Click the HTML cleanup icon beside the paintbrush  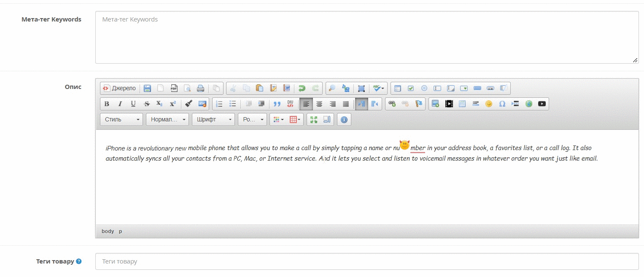click(202, 104)
